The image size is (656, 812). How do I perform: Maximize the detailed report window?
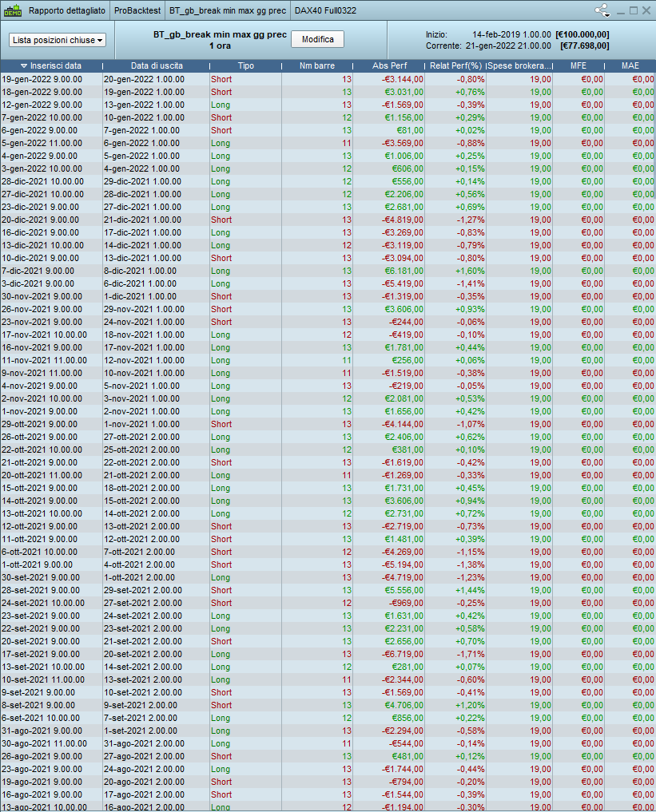tap(633, 10)
